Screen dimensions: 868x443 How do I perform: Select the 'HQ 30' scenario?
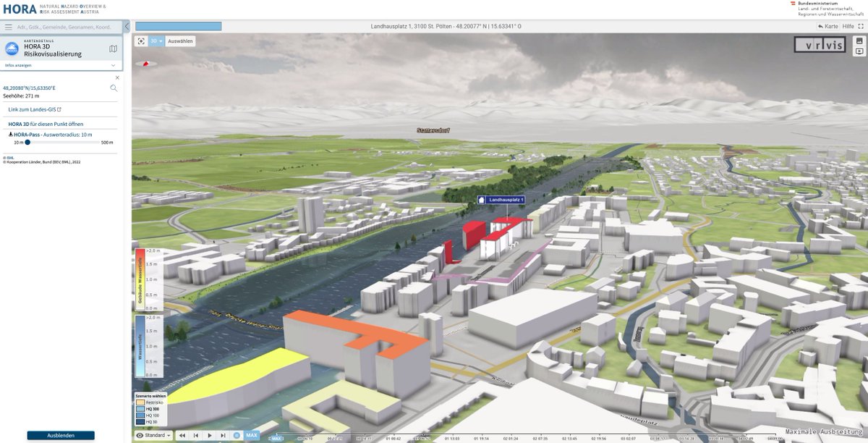[x=147, y=422]
